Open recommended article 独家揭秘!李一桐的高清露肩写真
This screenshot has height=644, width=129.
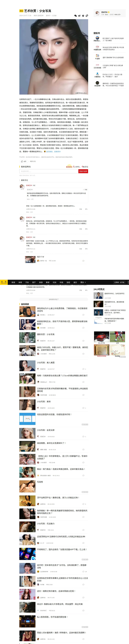(62, 512)
